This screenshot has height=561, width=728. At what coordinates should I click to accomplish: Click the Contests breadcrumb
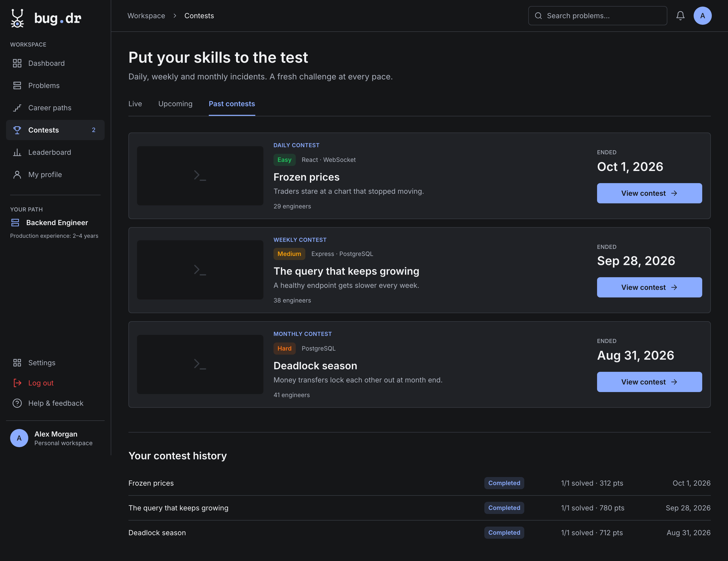coord(199,16)
